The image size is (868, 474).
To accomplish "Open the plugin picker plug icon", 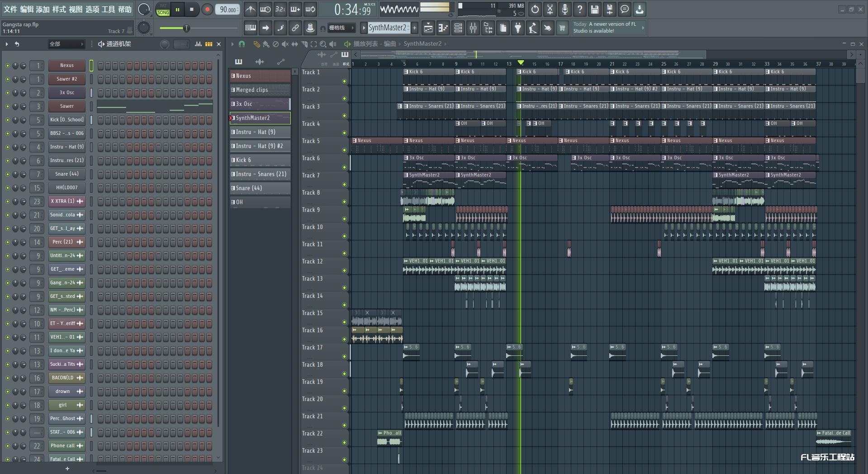I will pyautogui.click(x=518, y=28).
